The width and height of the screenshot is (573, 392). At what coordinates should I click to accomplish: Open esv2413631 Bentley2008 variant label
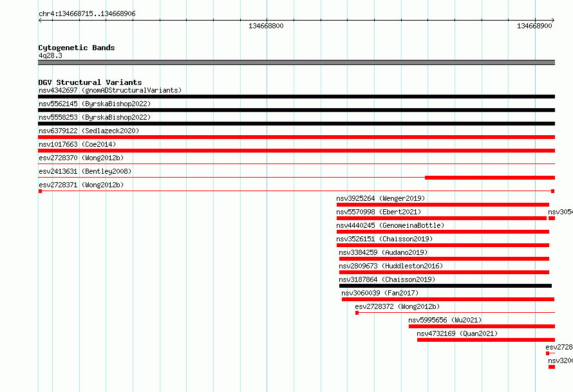point(85,171)
